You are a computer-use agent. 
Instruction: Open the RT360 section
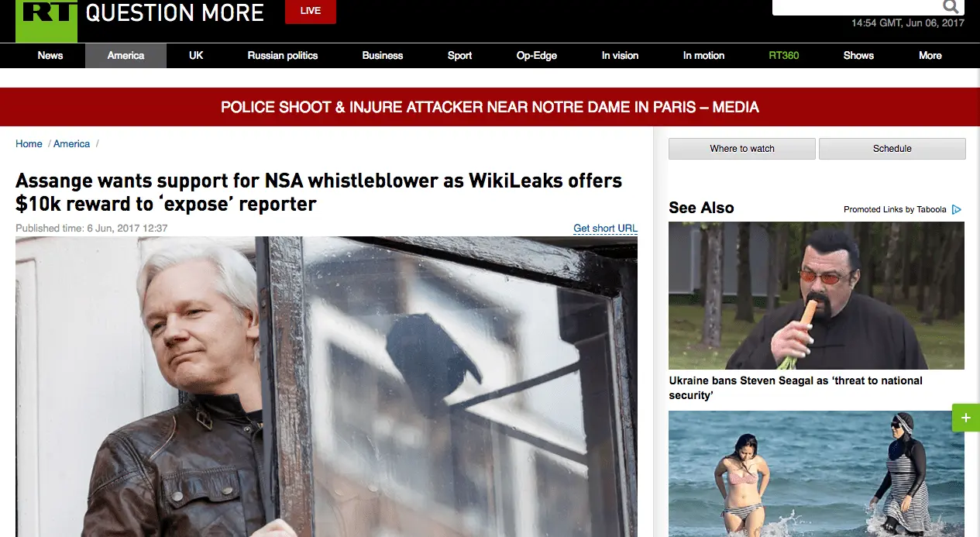784,56
